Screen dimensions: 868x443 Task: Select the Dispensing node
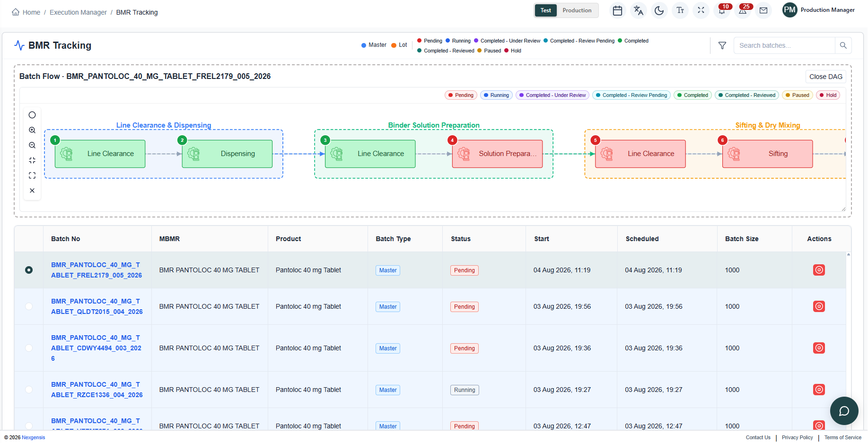(227, 154)
